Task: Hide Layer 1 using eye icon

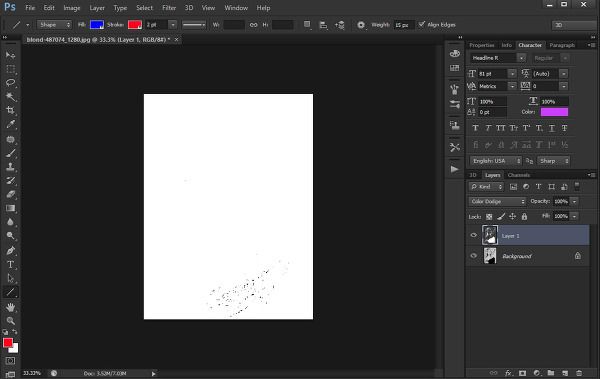Action: [x=473, y=235]
